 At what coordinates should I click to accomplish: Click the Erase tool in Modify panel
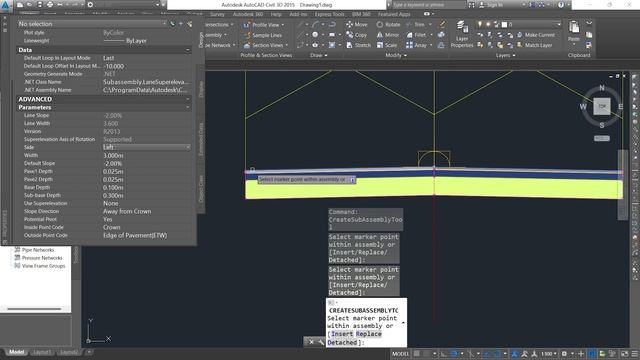pos(442,24)
